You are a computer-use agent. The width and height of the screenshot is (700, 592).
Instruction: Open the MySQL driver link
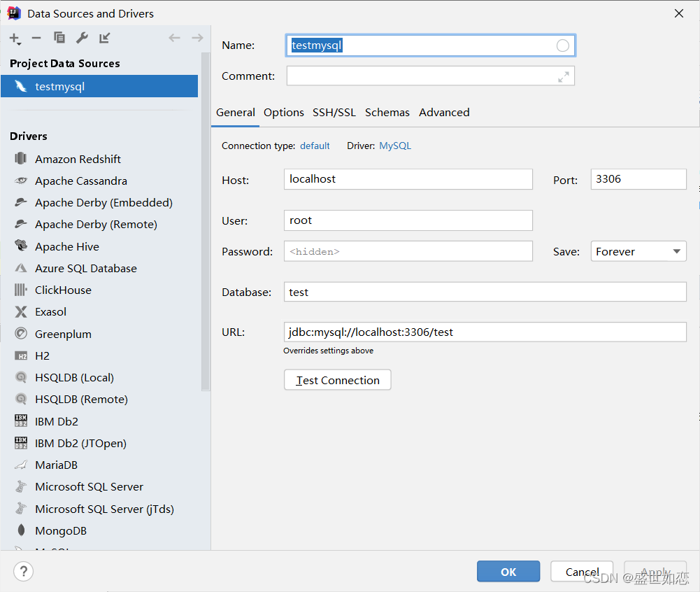395,146
